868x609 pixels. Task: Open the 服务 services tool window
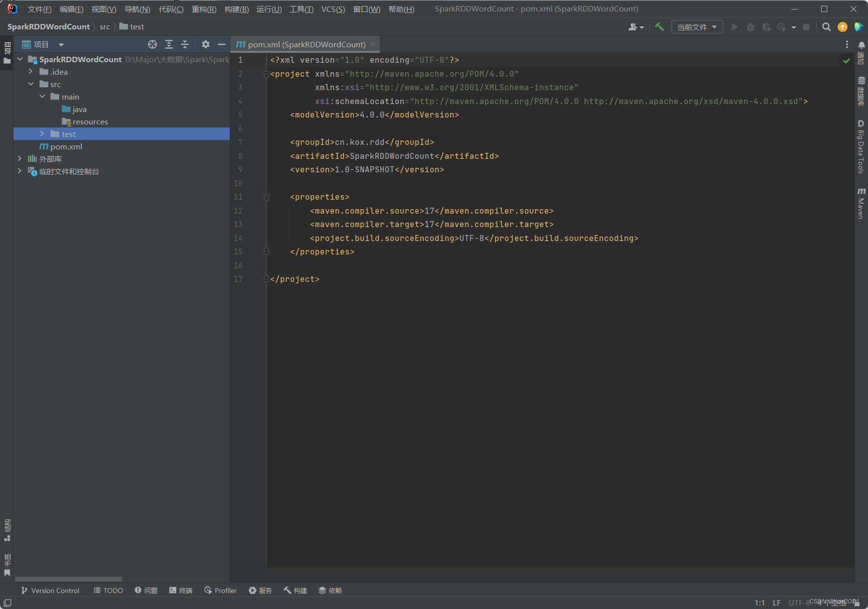point(261,591)
